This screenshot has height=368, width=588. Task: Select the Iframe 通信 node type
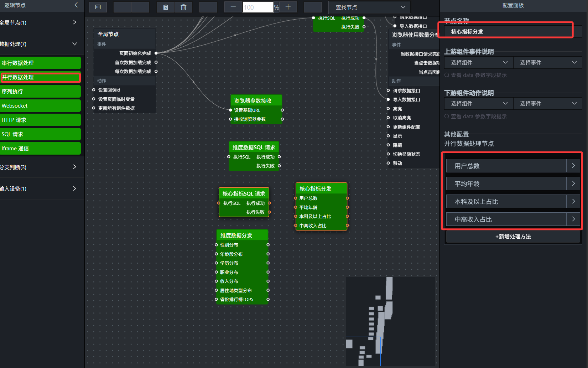(x=40, y=149)
